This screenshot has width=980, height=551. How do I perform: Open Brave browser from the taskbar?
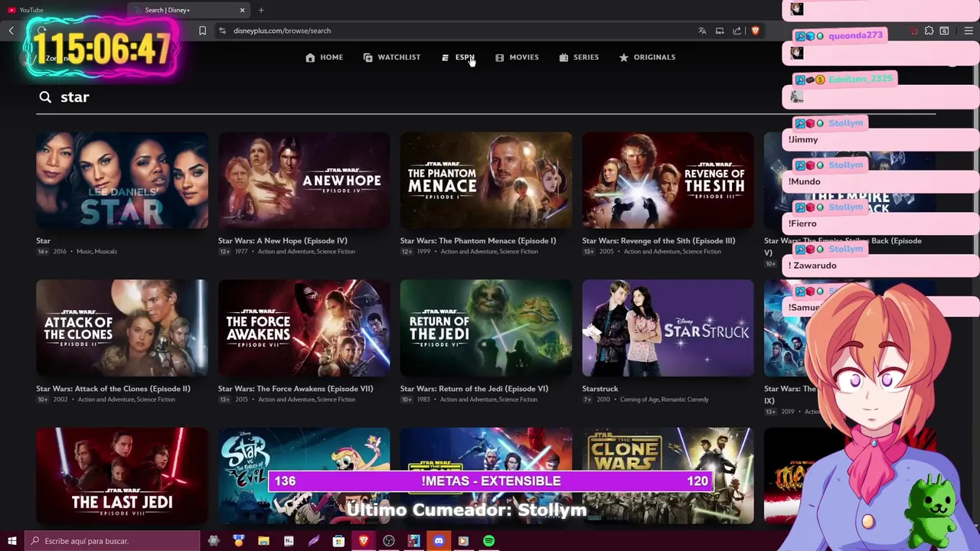pos(364,541)
